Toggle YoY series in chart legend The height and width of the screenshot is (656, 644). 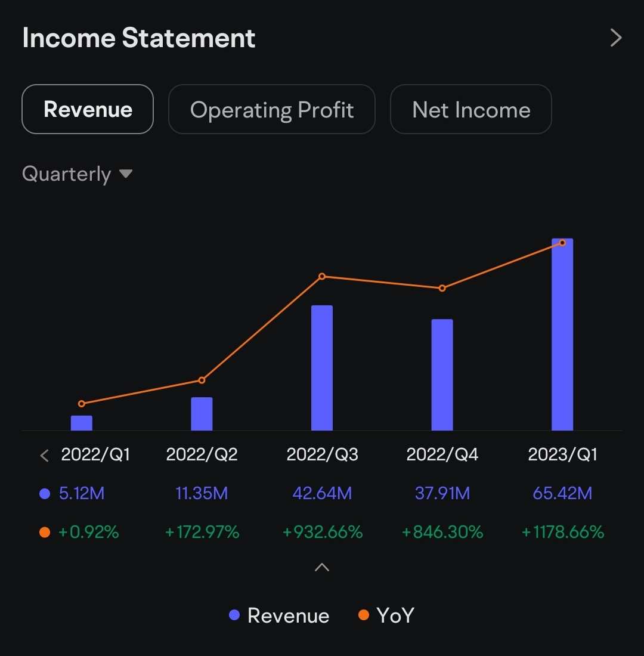click(x=386, y=615)
